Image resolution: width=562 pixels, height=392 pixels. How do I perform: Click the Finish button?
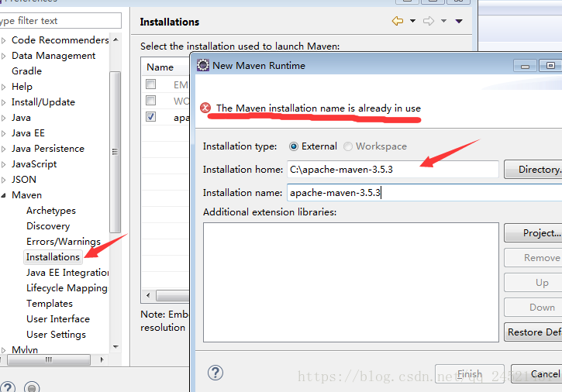pyautogui.click(x=470, y=373)
